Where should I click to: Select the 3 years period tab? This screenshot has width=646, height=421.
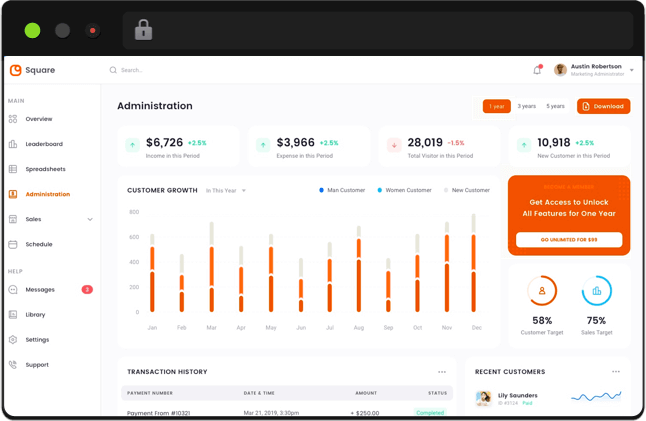[x=526, y=106]
